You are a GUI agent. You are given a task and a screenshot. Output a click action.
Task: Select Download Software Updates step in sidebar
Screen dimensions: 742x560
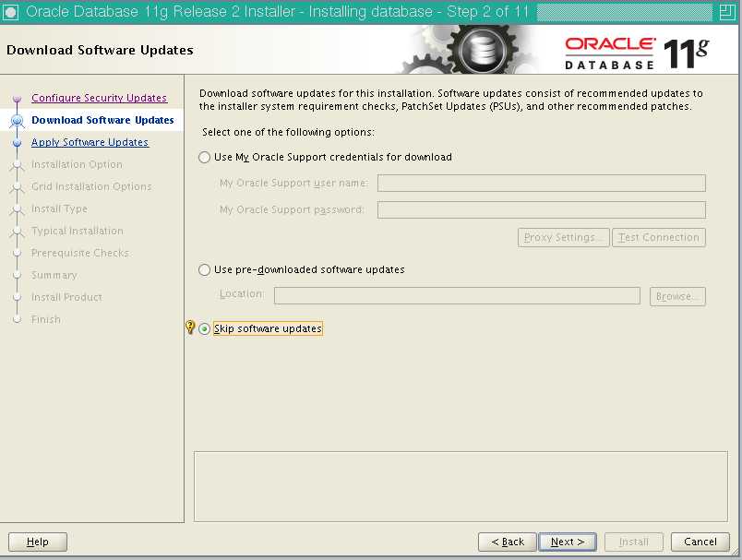click(x=102, y=120)
